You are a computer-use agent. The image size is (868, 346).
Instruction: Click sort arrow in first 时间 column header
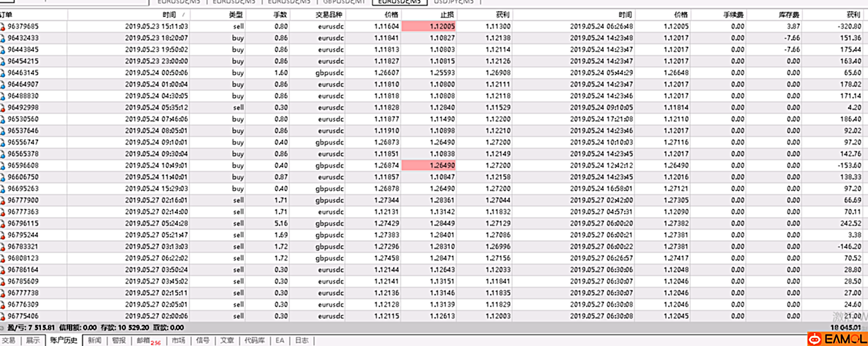(x=184, y=15)
